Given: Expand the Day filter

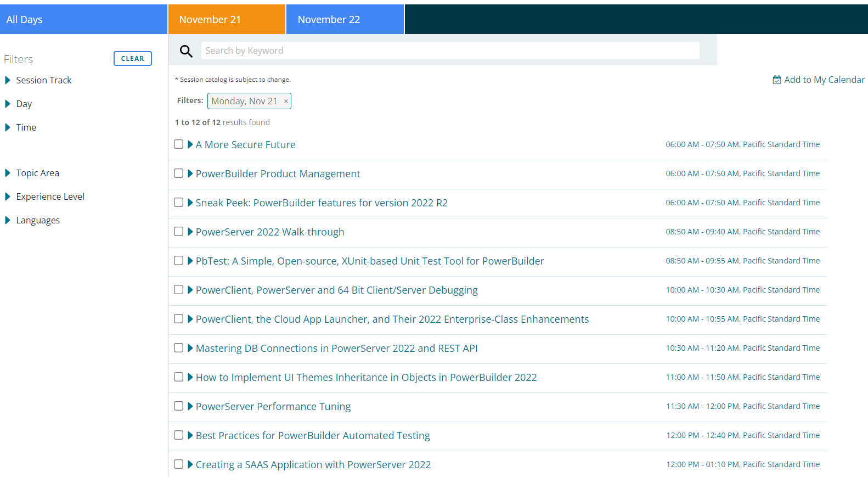Looking at the screenshot, I should [19, 104].
